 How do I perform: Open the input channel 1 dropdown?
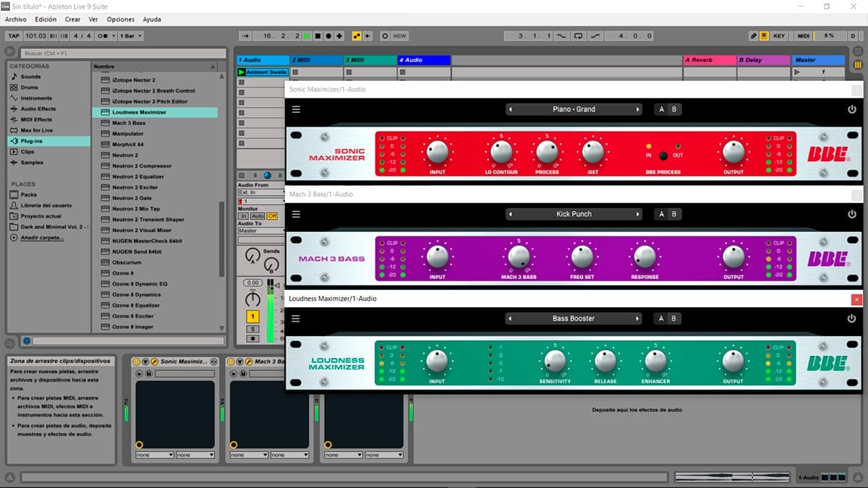(261, 201)
